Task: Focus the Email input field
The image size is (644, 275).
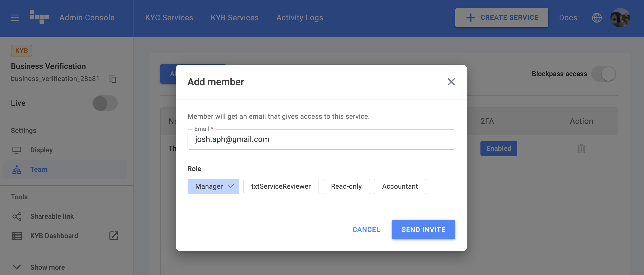Action: (321, 139)
